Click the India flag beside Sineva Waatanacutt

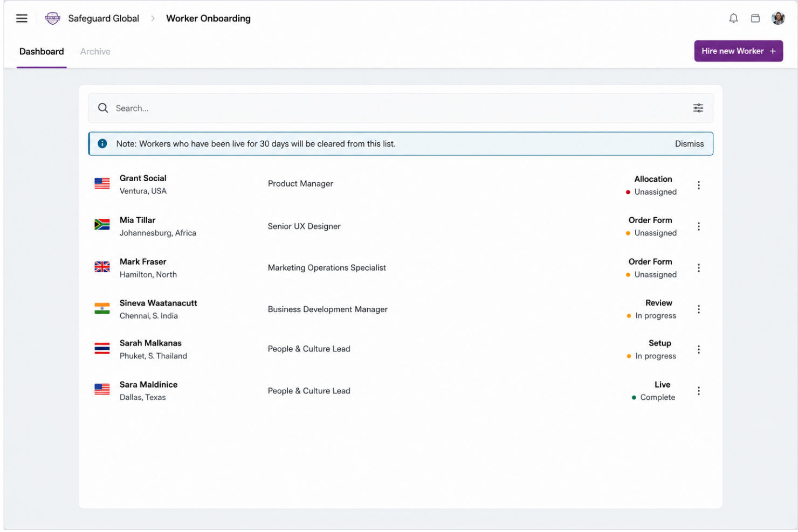click(102, 308)
